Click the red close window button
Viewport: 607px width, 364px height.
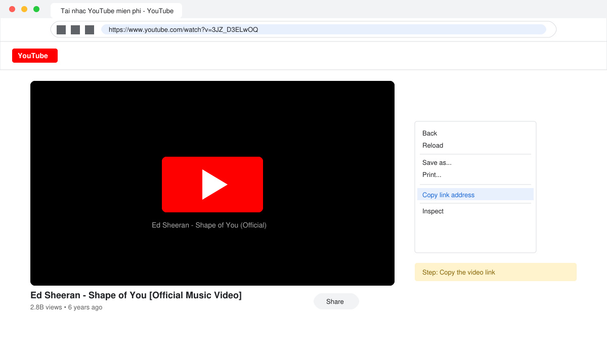12,9
